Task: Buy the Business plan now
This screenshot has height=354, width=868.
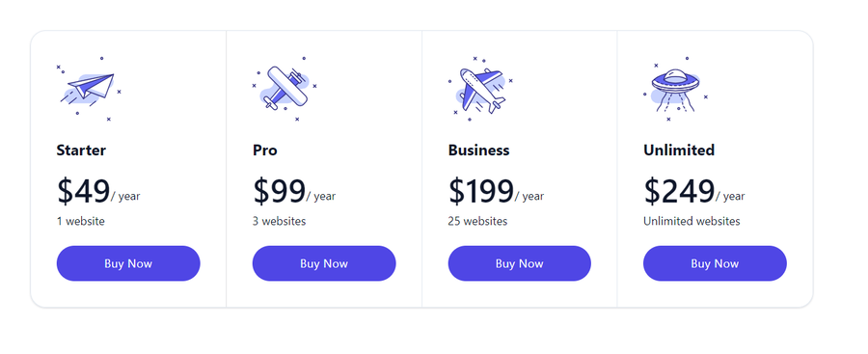Action: tap(519, 263)
